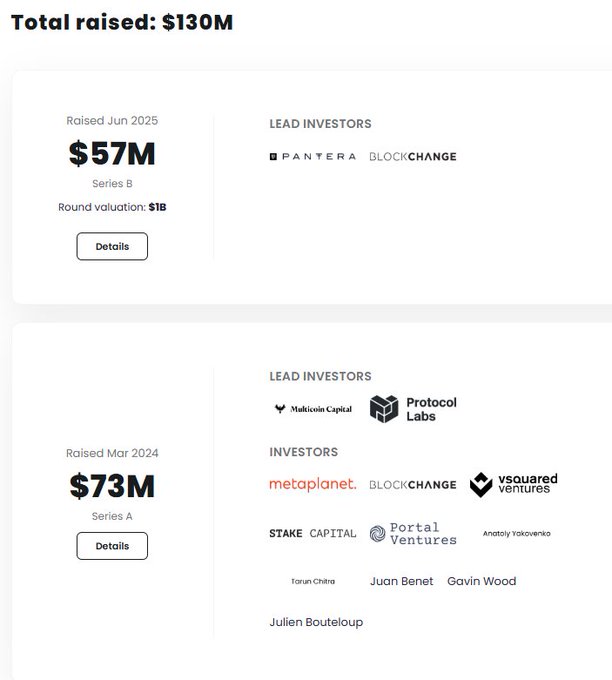This screenshot has width=612, height=680.
Task: Click the Juan Benet investor name
Action: pyautogui.click(x=401, y=581)
